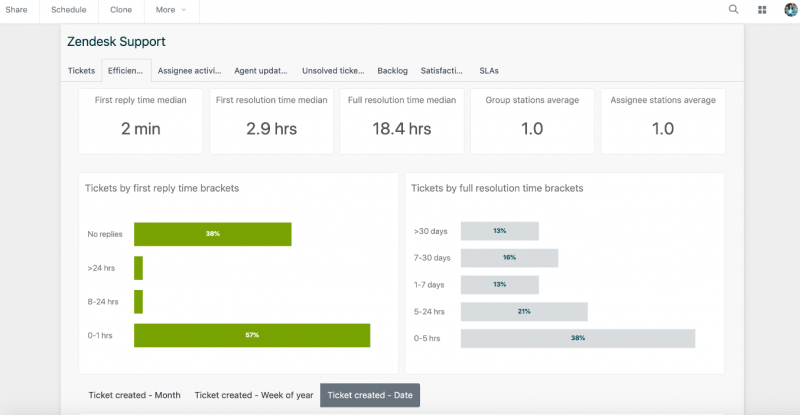Click the >30 days 13% bar
The width and height of the screenshot is (800, 415).
tap(499, 231)
